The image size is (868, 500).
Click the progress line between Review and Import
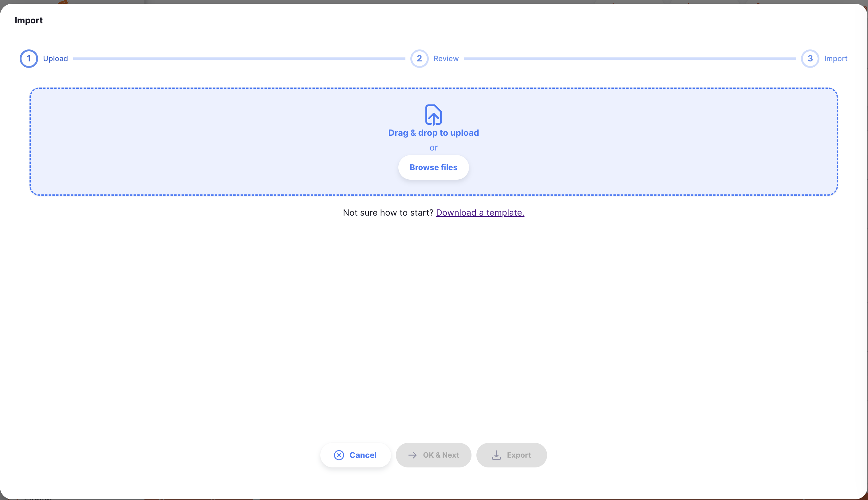(x=629, y=59)
